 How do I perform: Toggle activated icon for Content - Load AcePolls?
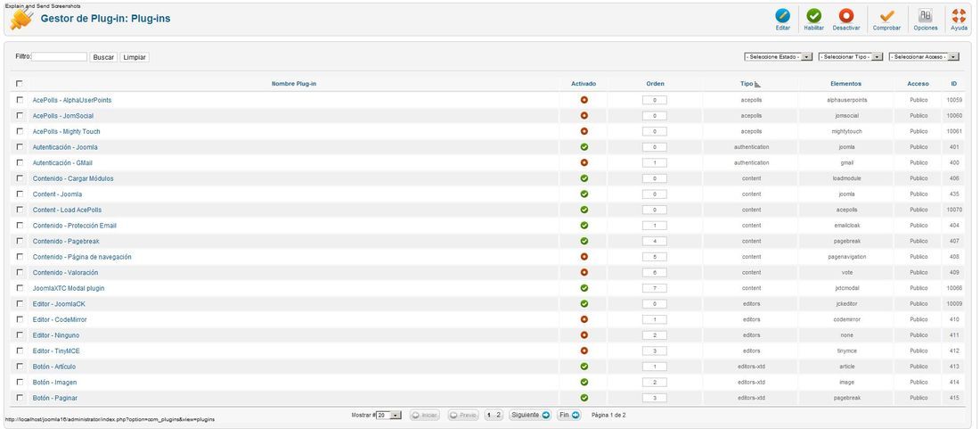pos(584,210)
